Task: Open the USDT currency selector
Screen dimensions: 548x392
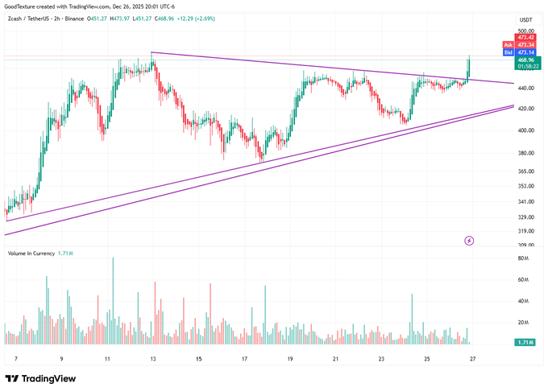Action: (x=525, y=19)
